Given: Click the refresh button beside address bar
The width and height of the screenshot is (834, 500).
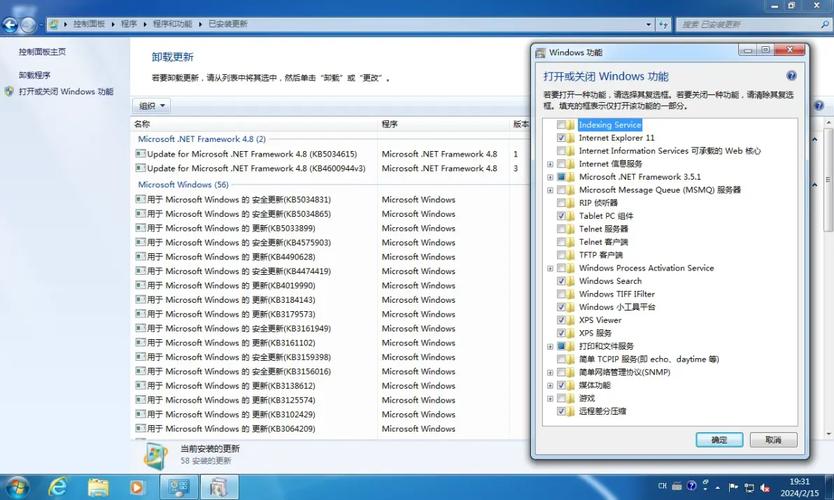Looking at the screenshot, I should 663,24.
